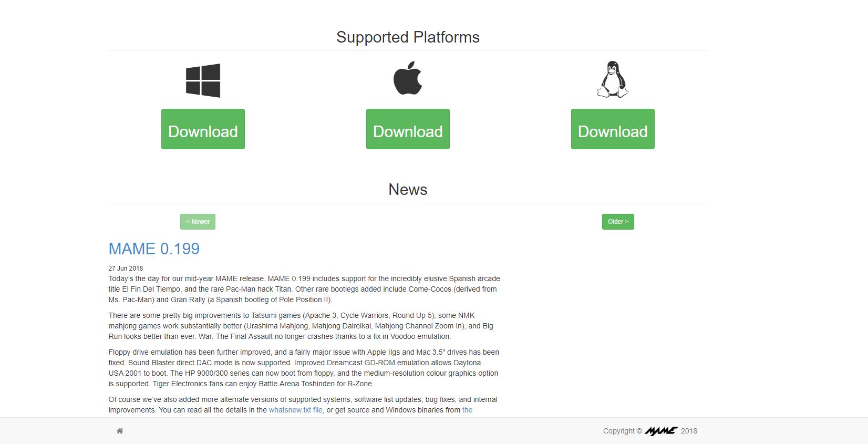Open the MAME 0.199 news title link

(x=154, y=249)
